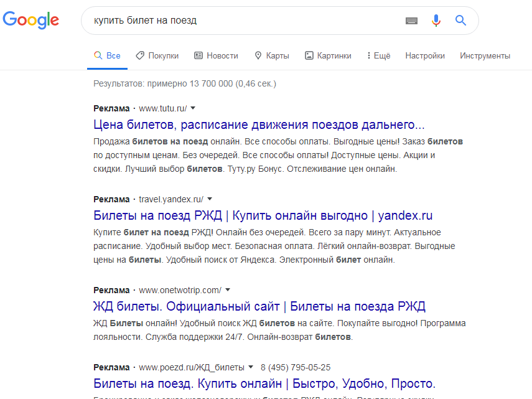The width and height of the screenshot is (532, 399).
Task: Open the on-screen keyboard icon
Action: click(411, 21)
